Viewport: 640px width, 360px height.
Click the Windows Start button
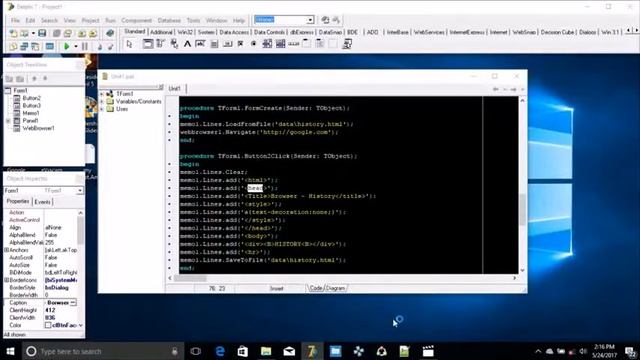(10, 351)
